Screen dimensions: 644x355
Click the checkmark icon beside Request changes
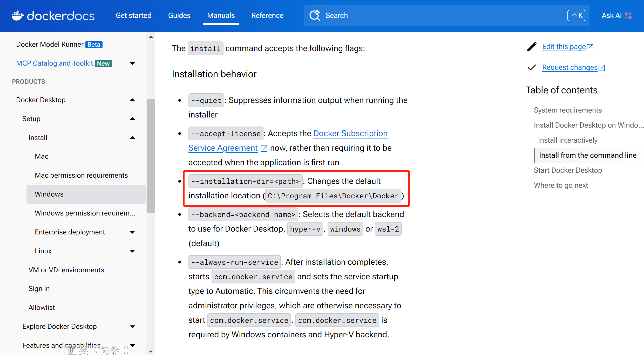[x=531, y=68]
